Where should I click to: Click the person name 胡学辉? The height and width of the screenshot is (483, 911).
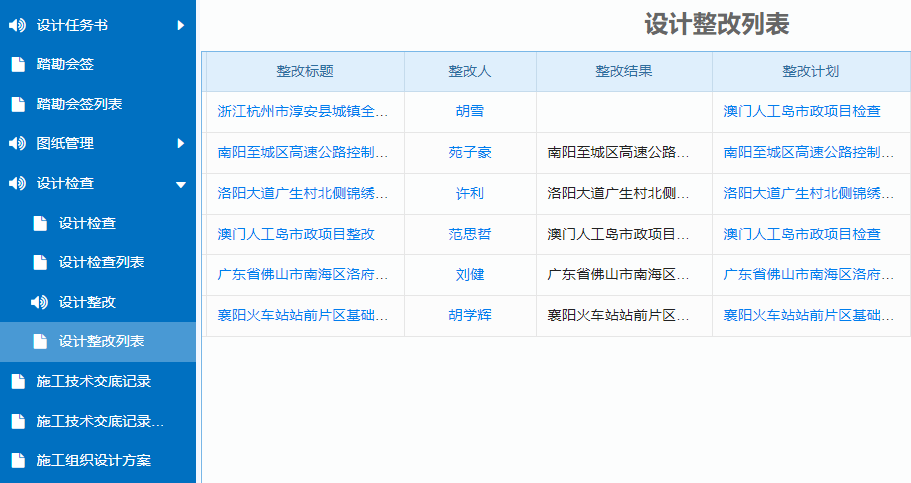click(x=470, y=315)
